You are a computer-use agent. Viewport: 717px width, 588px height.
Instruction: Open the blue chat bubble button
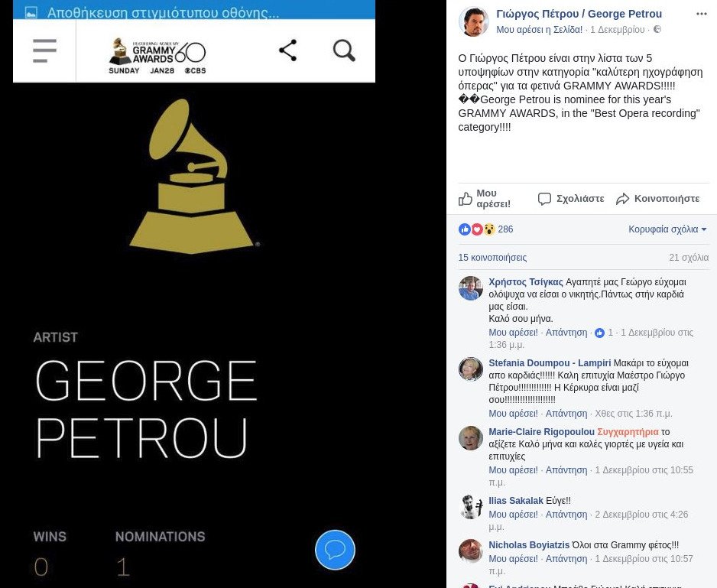coord(335,549)
